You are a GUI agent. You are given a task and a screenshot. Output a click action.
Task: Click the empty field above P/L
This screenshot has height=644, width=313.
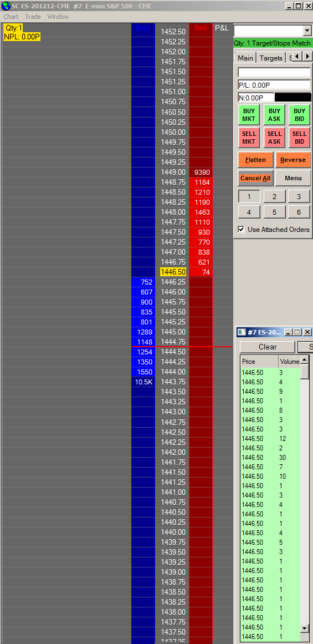pyautogui.click(x=274, y=72)
